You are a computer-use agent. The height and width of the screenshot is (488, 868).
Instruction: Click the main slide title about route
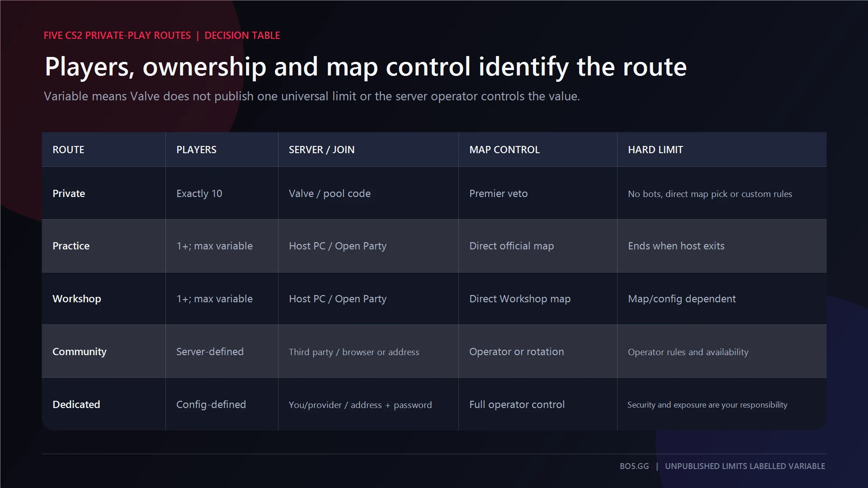(x=366, y=67)
